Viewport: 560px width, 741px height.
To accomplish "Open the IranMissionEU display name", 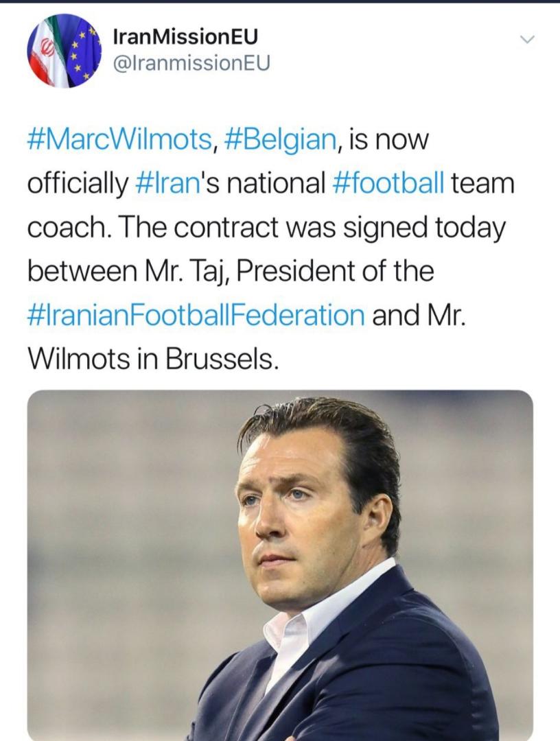I will [185, 37].
